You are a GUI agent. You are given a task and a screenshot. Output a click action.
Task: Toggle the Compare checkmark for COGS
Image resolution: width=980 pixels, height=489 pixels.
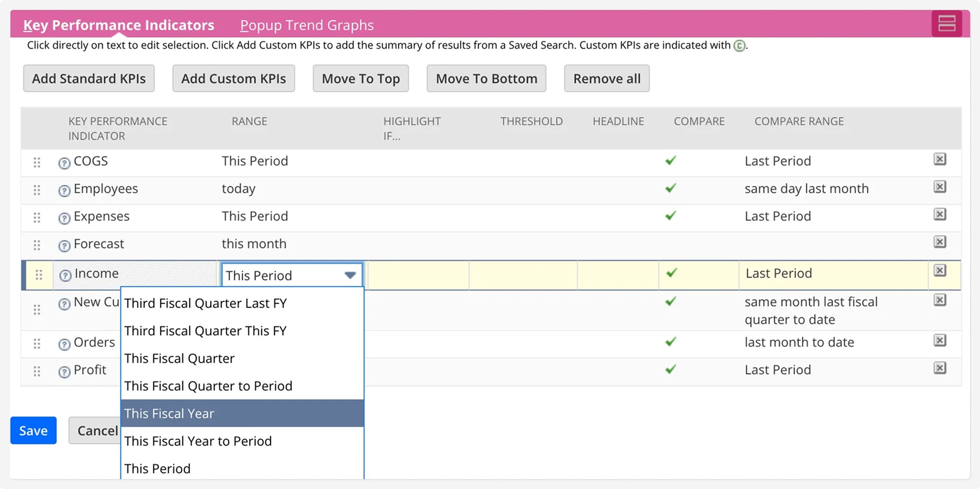tap(671, 161)
